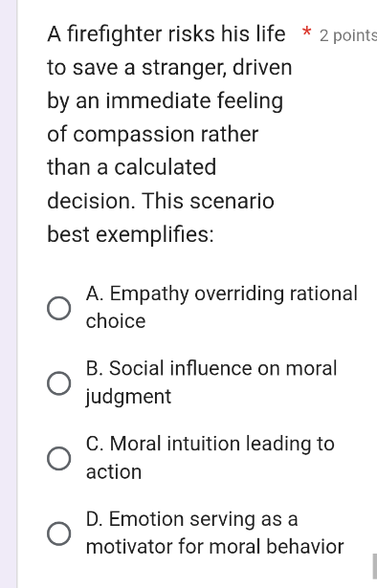Screen dimensions: 377x588
Task: Mark the radio circle for option C
Action: (x=59, y=458)
